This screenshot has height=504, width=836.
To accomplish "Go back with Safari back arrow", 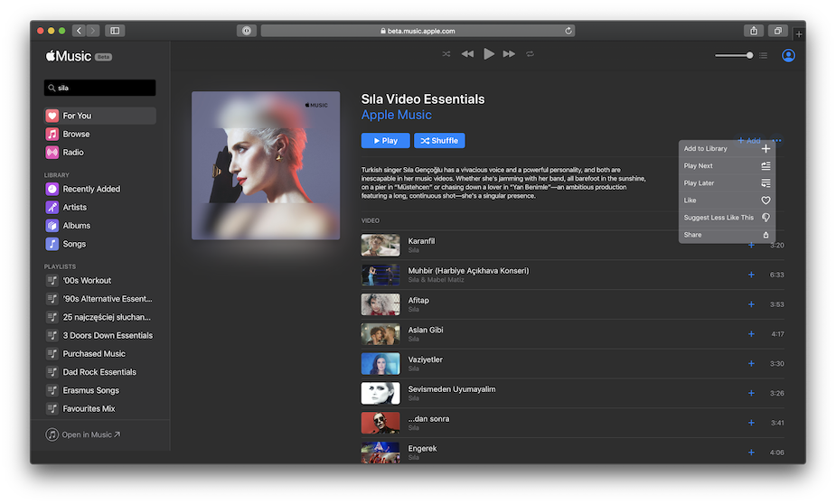I will pos(79,31).
